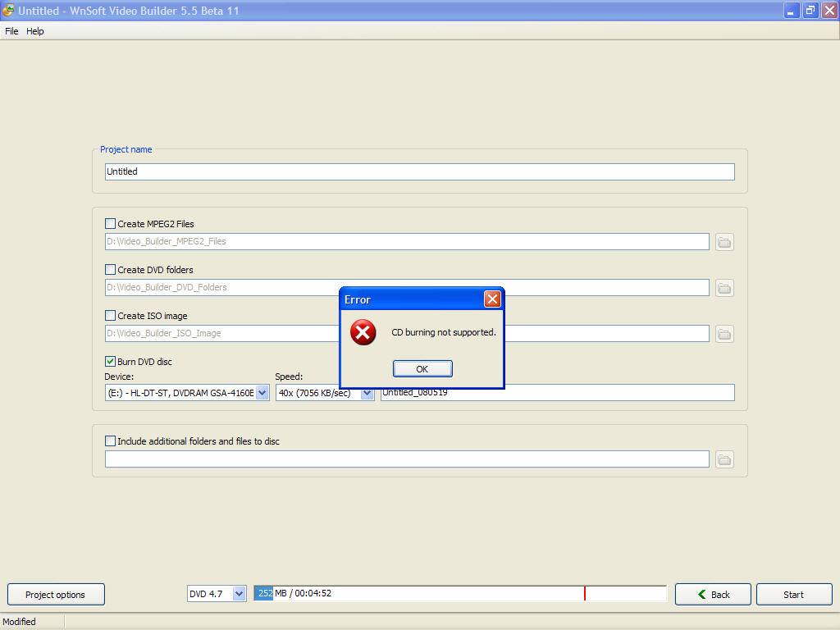This screenshot has height=630, width=840.
Task: Click the red error icon in dialog
Action: pos(363,332)
